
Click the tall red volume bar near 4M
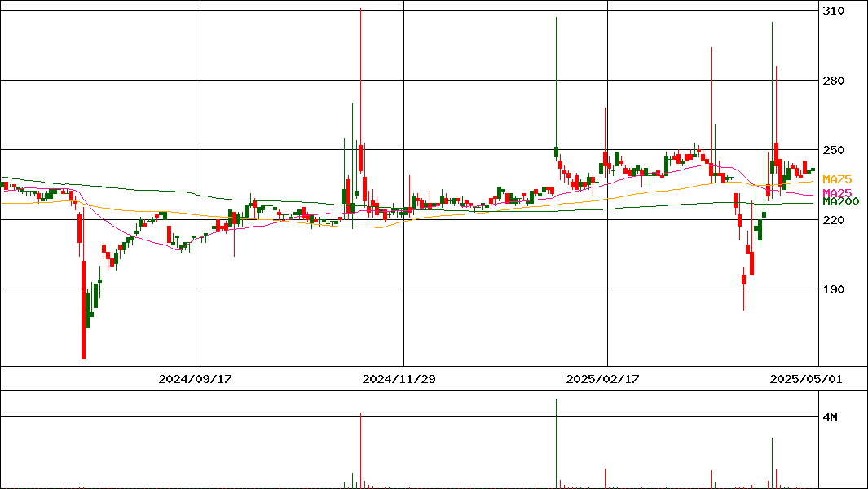click(360, 450)
